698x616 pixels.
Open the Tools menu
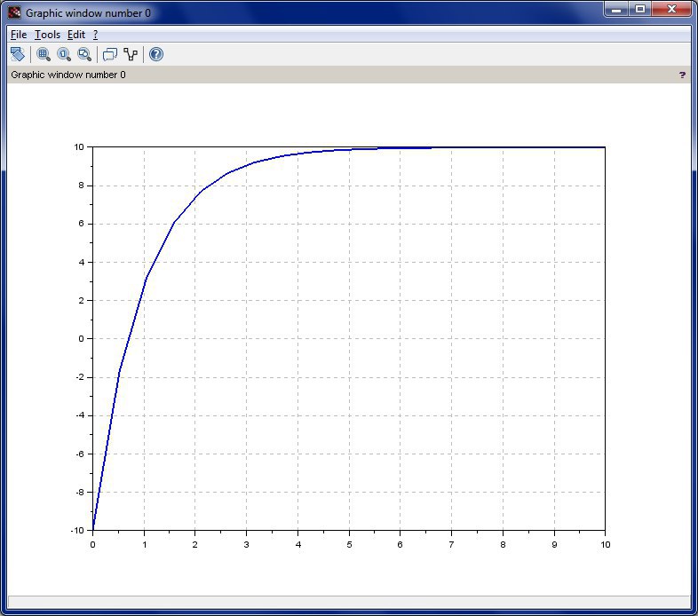pos(47,35)
